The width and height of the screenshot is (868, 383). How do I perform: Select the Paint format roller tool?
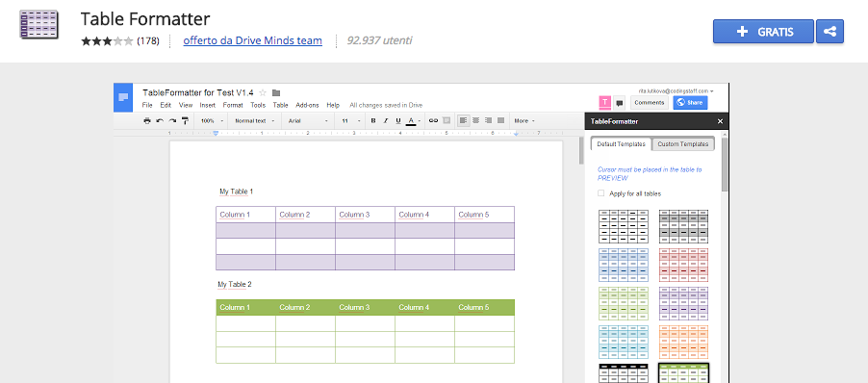[x=185, y=120]
